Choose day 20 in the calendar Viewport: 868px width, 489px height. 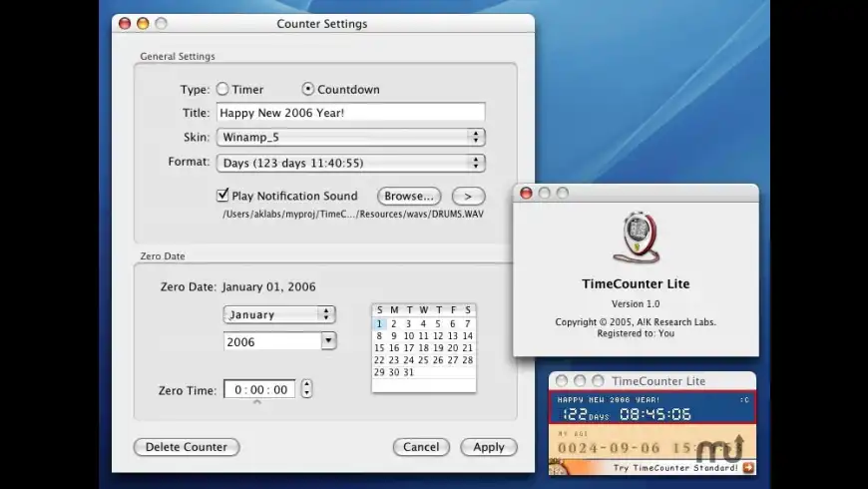click(x=453, y=347)
